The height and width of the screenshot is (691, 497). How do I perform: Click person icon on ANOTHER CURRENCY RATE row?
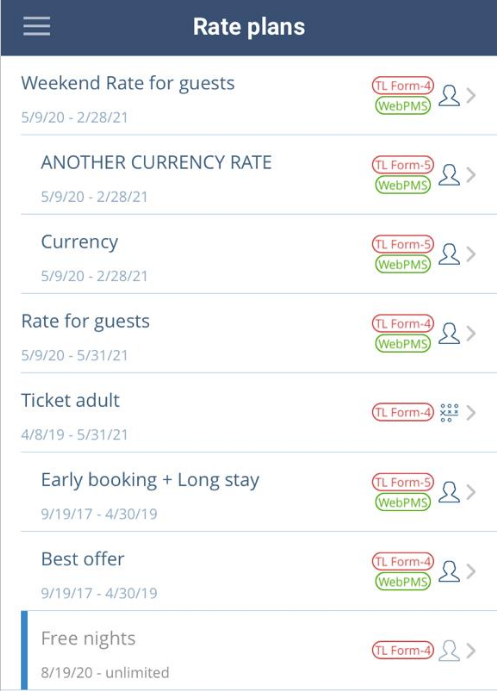coord(449,175)
